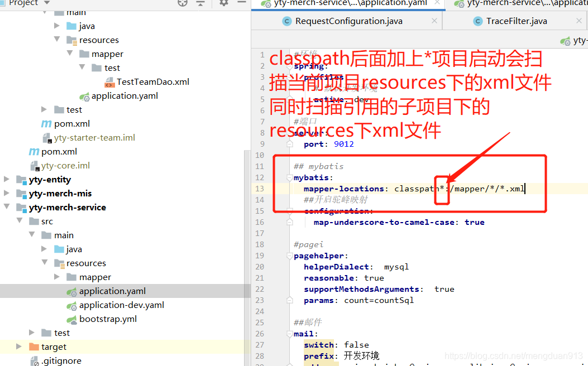Click the locate/scroll-from-source target icon
588x366 pixels.
183,3
